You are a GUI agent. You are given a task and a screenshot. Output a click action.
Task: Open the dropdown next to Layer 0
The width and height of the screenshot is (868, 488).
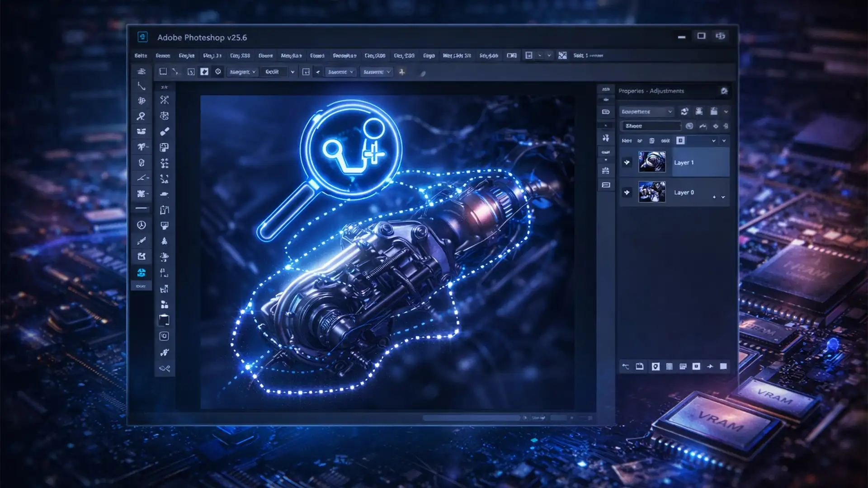tap(724, 197)
